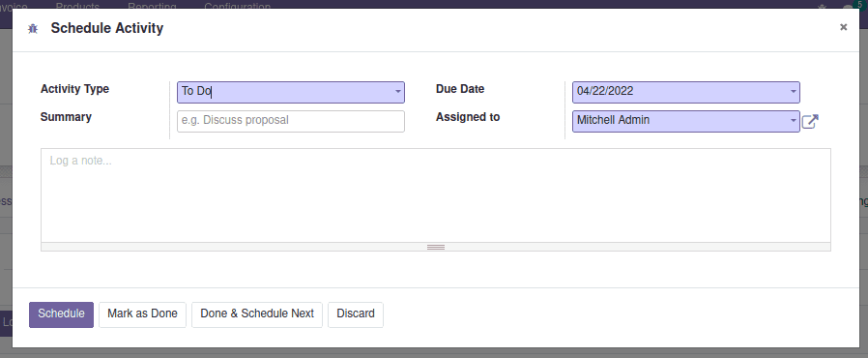Expand the Assigned to dropdown arrow

794,121
